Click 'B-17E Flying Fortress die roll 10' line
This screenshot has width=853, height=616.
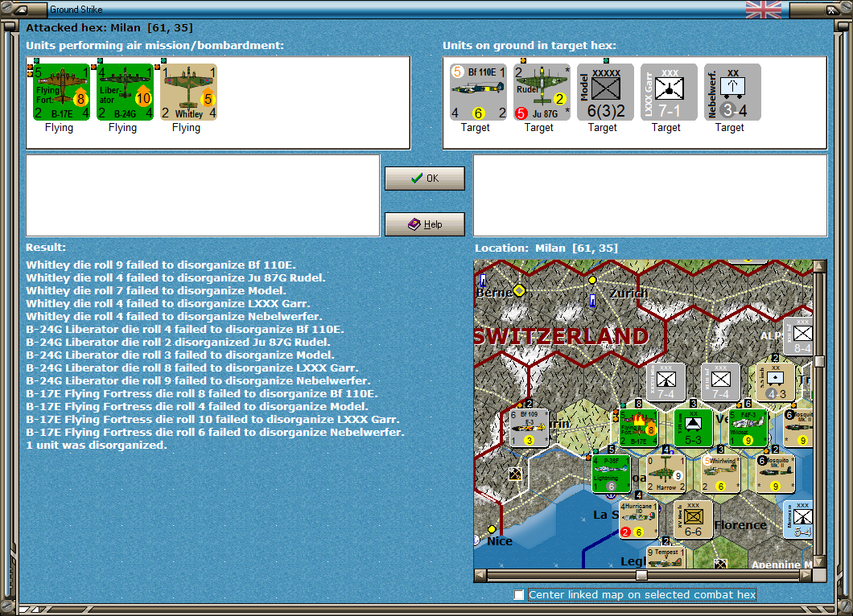pyautogui.click(x=212, y=419)
